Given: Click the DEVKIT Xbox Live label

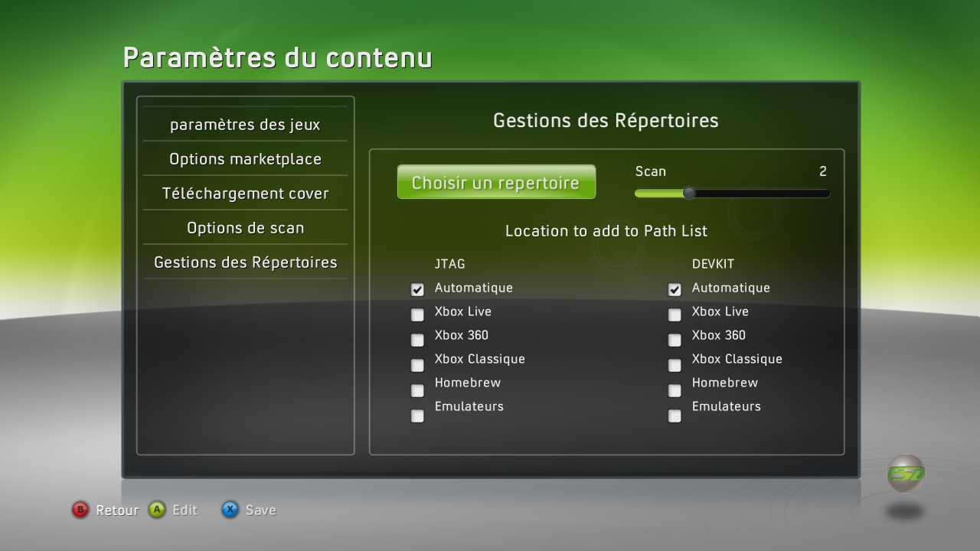Looking at the screenshot, I should coord(720,311).
